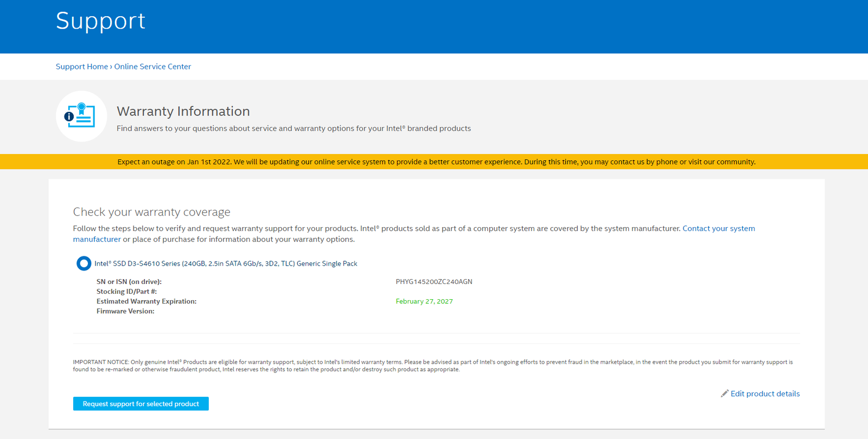Click the Support page header title

point(100,21)
